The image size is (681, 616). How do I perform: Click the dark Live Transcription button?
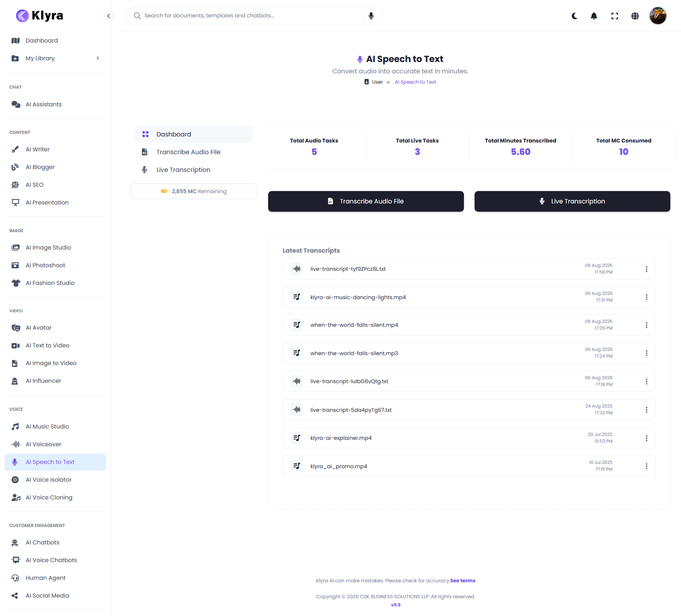(x=572, y=201)
